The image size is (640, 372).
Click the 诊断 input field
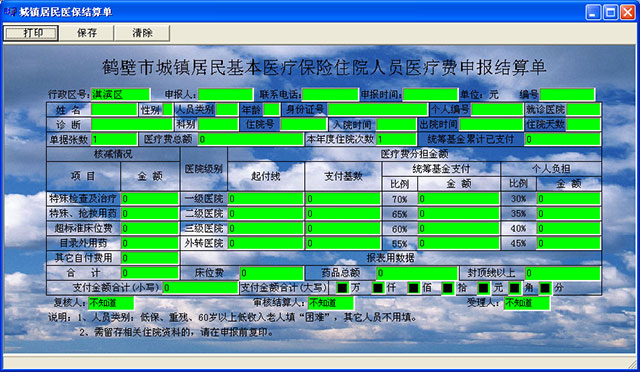(131, 124)
